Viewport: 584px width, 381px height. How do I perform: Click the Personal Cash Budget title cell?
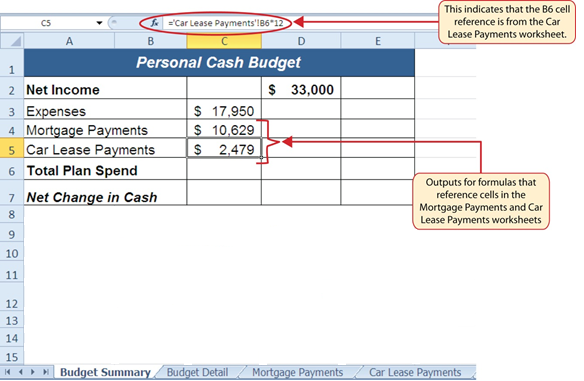coord(219,63)
